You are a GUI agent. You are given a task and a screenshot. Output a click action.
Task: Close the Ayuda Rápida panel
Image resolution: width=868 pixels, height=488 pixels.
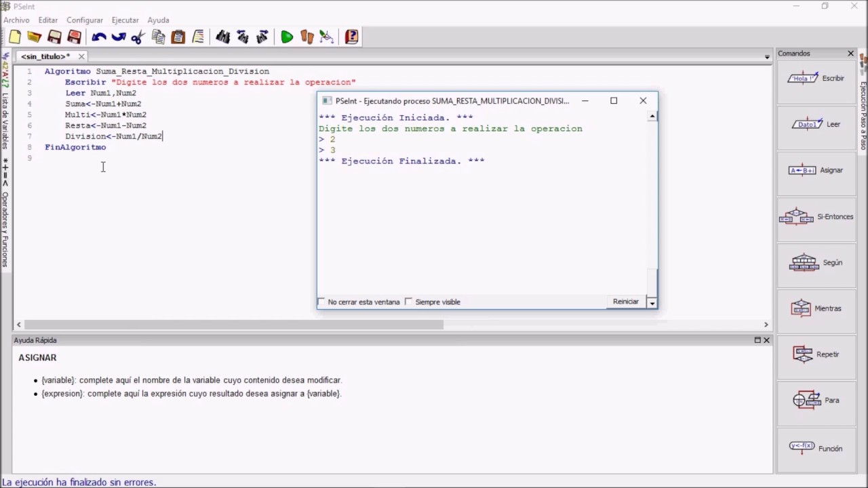click(767, 340)
